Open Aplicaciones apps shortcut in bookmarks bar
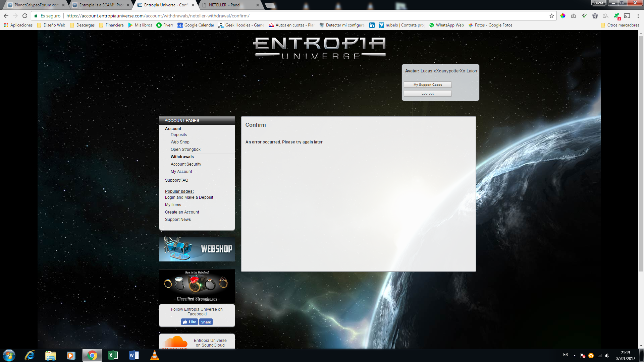Viewport: 644px width, 362px height. click(x=18, y=25)
